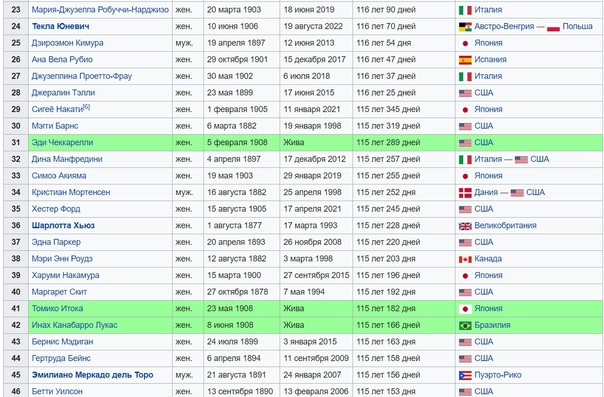Open the Мария-Джузеппа Робуччи-Нарджизо link
The height and width of the screenshot is (397, 604).
[100, 10]
